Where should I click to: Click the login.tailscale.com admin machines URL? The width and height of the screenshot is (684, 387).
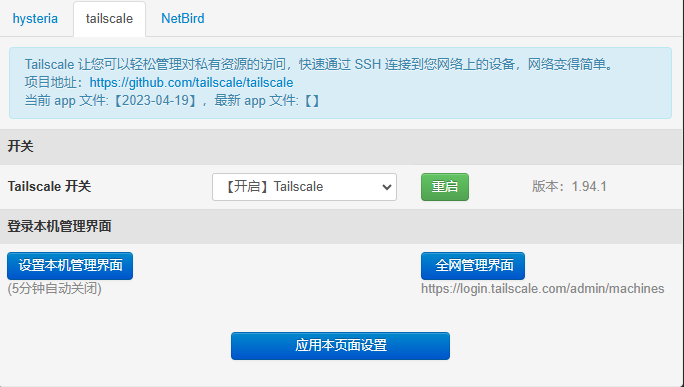543,289
